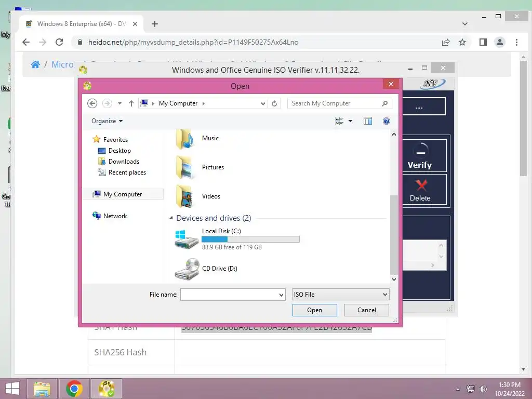Image resolution: width=532 pixels, height=399 pixels.
Task: Select Desktop in Favorites
Action: coord(119,151)
